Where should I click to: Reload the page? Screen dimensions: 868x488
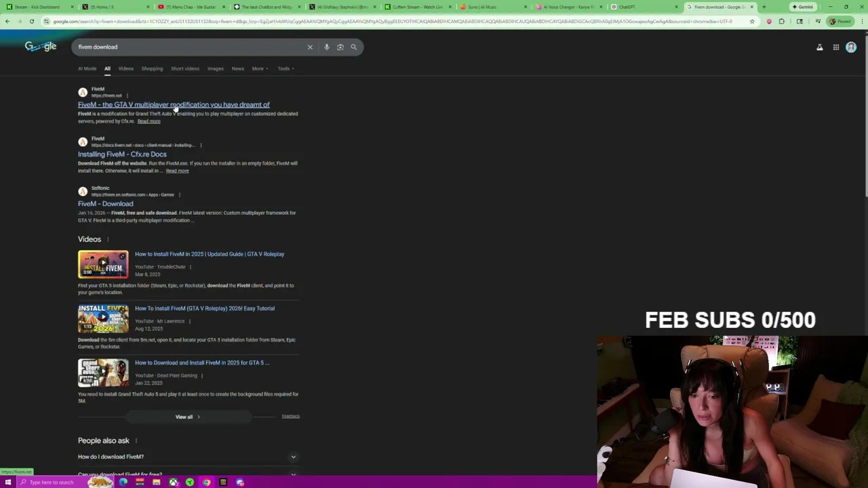click(x=31, y=21)
